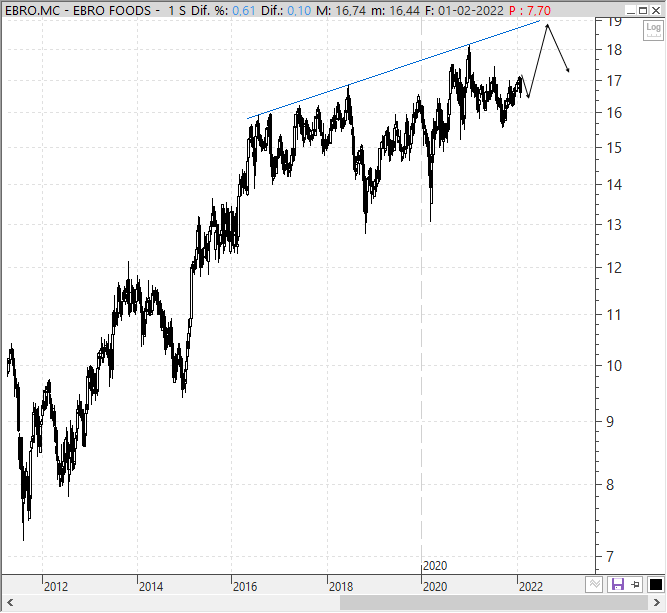Click the EBRO.MC - EBRO FOODS title text
Viewport: 667px width, 613px height.
coord(78,10)
